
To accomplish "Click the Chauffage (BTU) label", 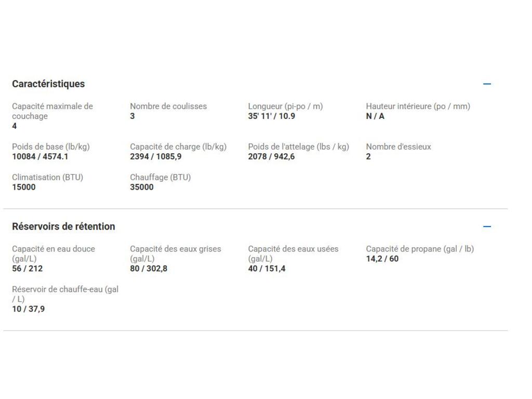I will pos(160,178).
